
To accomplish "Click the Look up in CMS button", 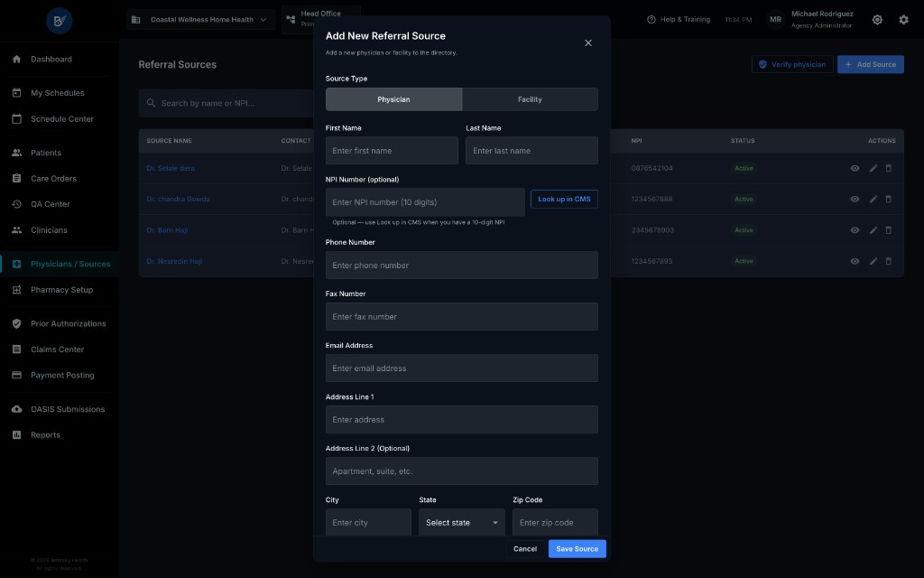I will coord(564,200).
